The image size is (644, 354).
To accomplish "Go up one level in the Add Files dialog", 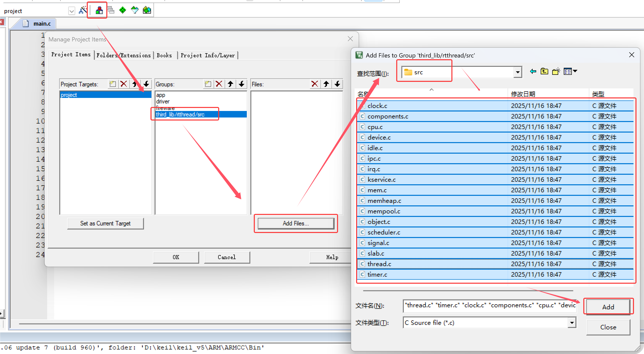I will (544, 72).
